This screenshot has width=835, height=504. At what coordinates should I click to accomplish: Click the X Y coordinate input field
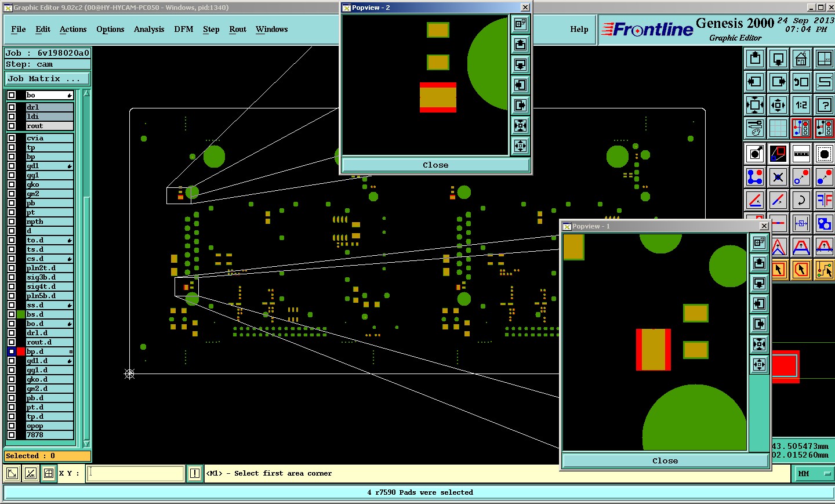point(136,473)
